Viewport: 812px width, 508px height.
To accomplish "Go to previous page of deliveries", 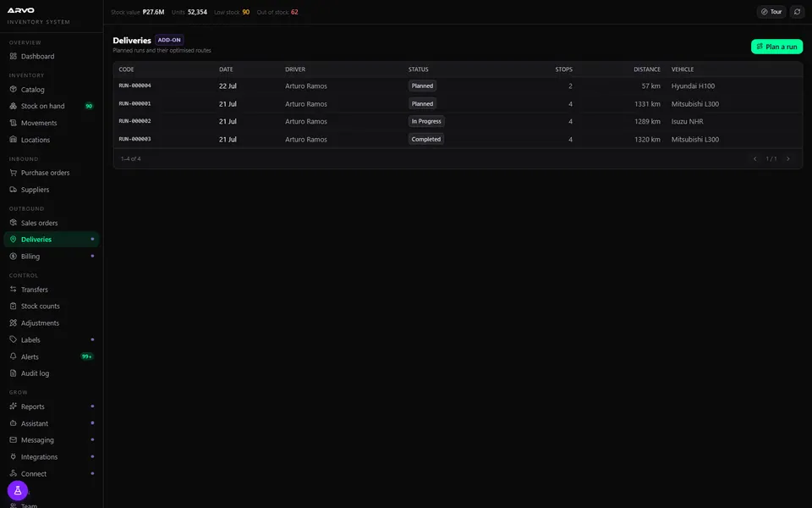I will (x=755, y=158).
